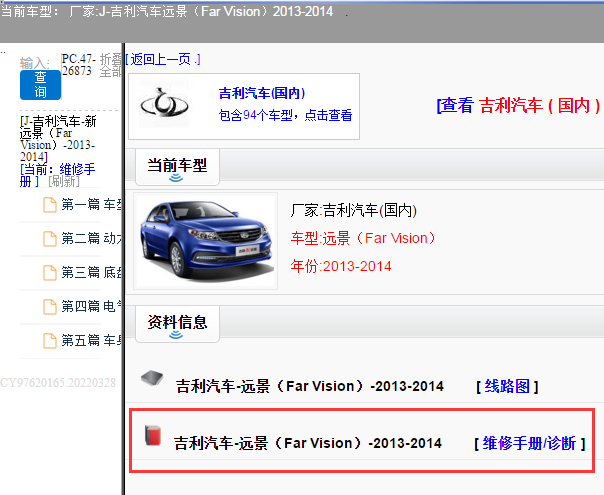The height and width of the screenshot is (495, 604).
Task: Click the 折叠 collapse link in sidebar
Action: tap(111, 59)
